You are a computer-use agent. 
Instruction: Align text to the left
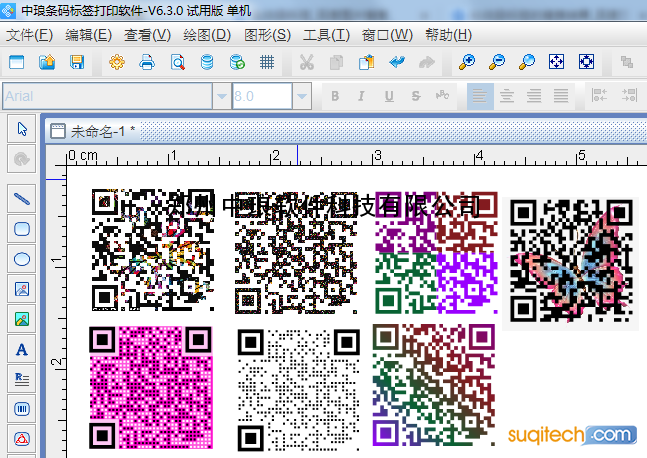(480, 96)
